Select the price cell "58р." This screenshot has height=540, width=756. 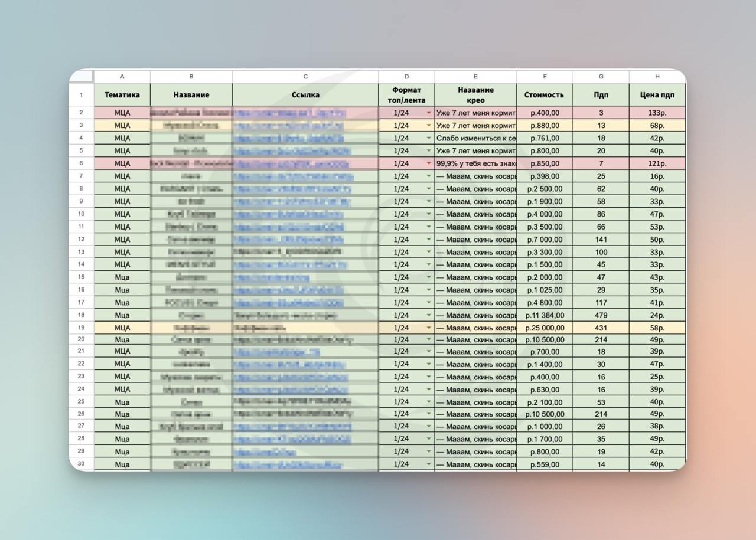coord(657,328)
